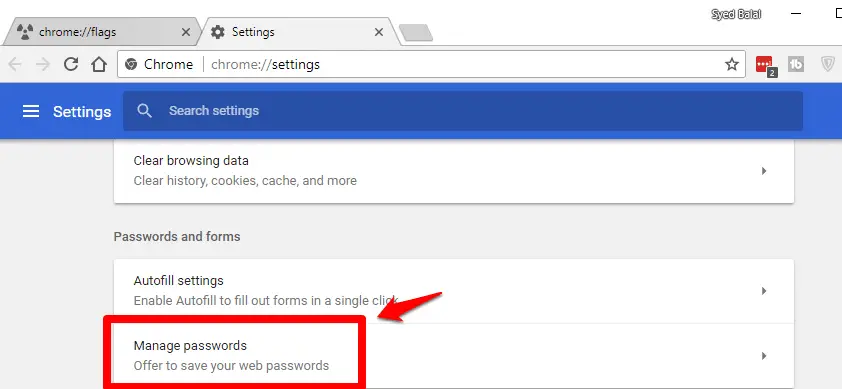The height and width of the screenshot is (389, 842).
Task: Reload the current page
Action: click(71, 64)
